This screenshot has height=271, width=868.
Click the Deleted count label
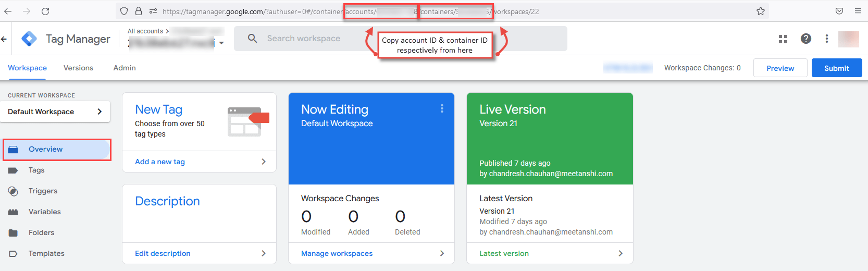[x=407, y=232]
